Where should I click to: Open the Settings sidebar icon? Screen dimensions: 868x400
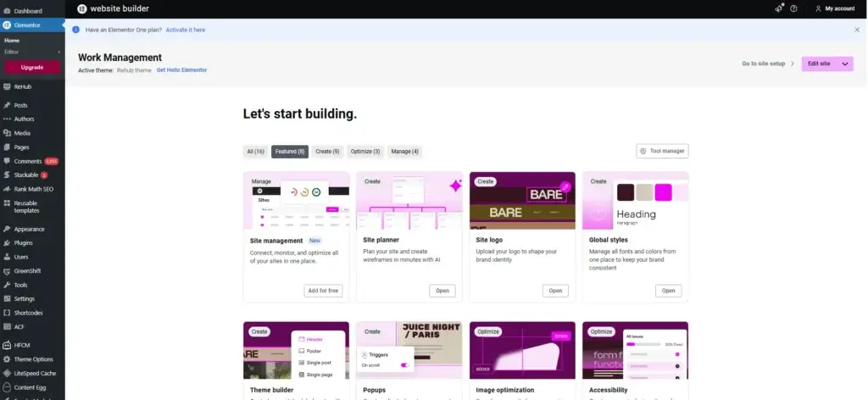click(7, 299)
